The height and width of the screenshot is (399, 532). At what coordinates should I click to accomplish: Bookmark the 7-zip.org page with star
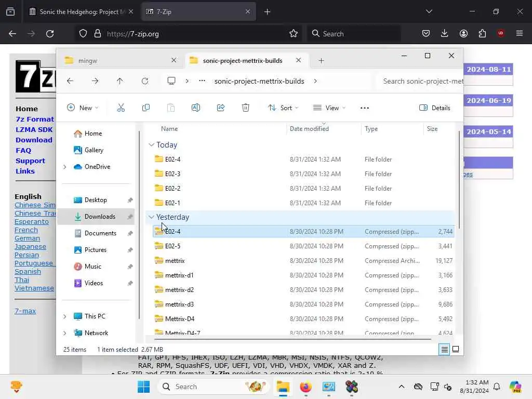(x=294, y=34)
